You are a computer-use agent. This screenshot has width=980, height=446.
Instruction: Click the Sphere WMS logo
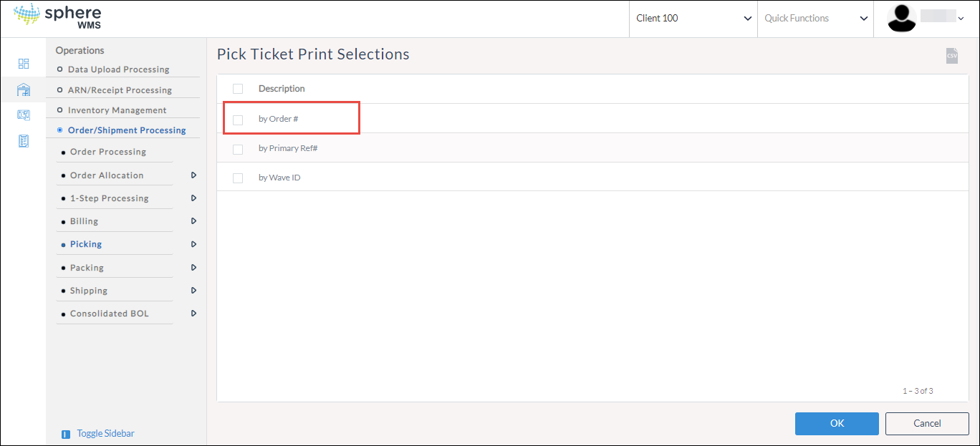57,16
